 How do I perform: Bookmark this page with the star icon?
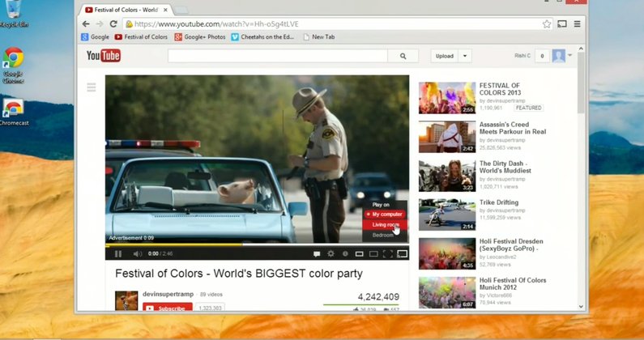click(547, 24)
